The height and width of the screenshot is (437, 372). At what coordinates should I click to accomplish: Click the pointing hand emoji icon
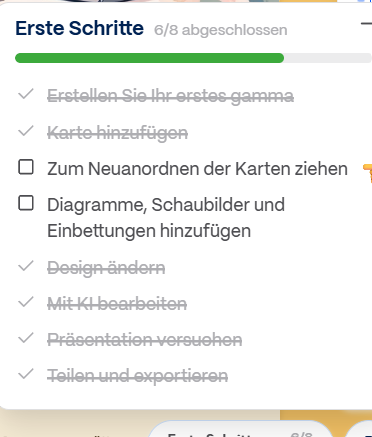[367, 172]
